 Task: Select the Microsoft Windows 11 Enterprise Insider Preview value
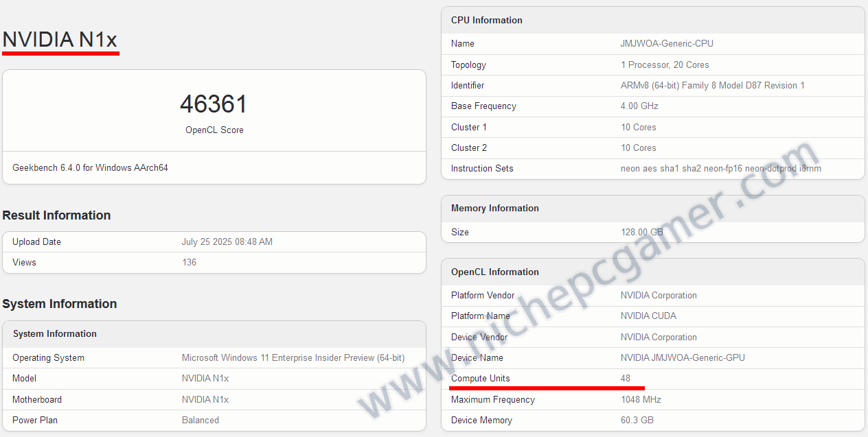[293, 357]
